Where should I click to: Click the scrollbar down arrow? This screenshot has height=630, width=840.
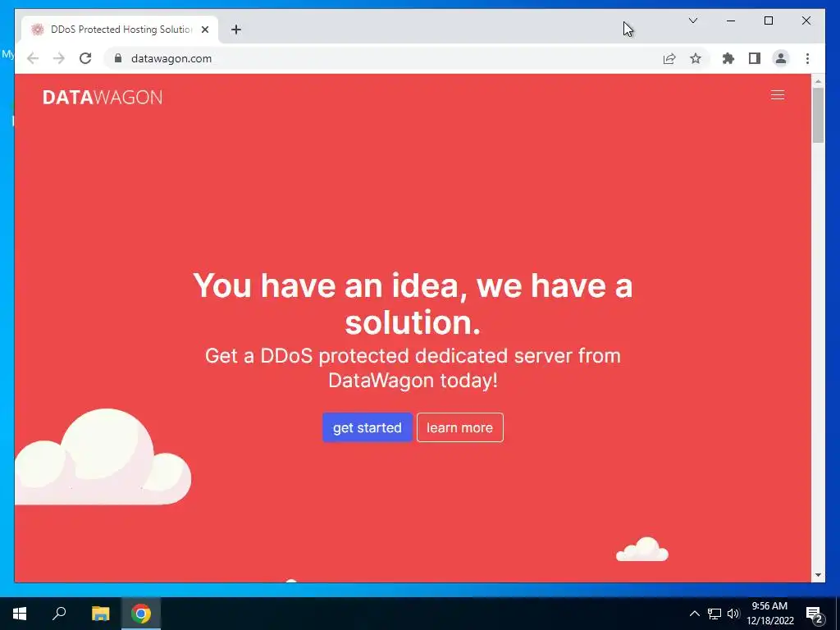coord(818,575)
